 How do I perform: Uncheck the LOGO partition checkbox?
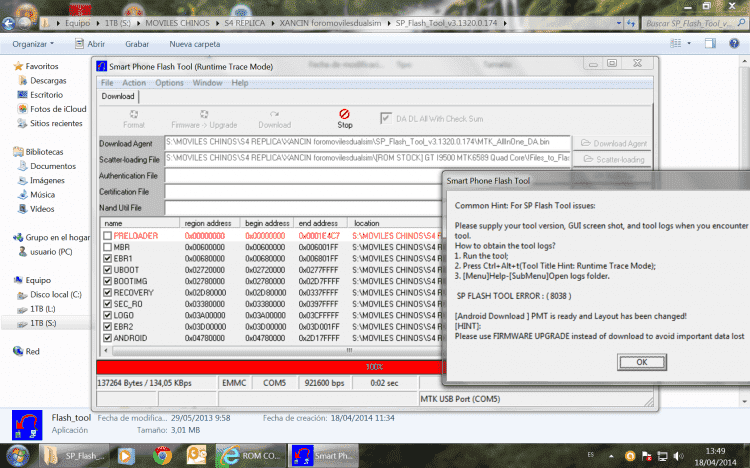point(108,315)
